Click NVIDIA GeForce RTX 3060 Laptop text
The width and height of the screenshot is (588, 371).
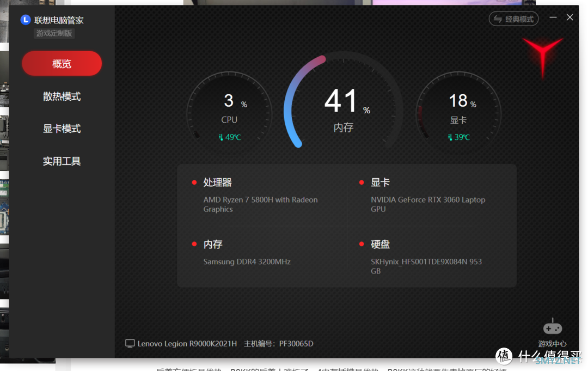[x=428, y=204]
